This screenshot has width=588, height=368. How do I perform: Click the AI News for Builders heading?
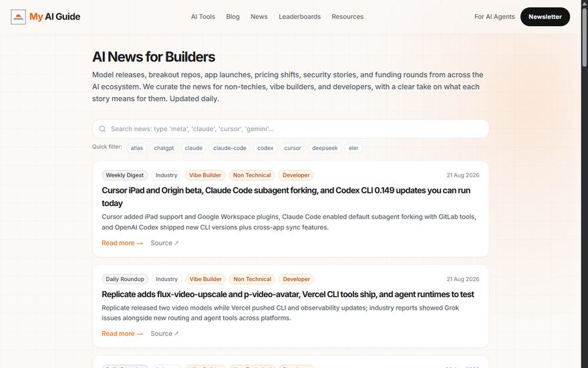pyautogui.click(x=154, y=57)
